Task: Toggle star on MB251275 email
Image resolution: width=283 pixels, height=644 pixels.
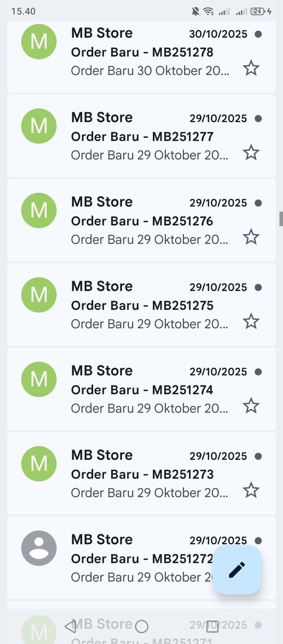Action: coord(251,322)
